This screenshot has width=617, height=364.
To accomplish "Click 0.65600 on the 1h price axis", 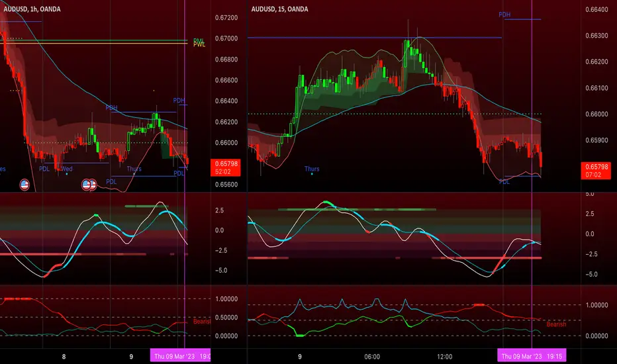I will tap(226, 185).
